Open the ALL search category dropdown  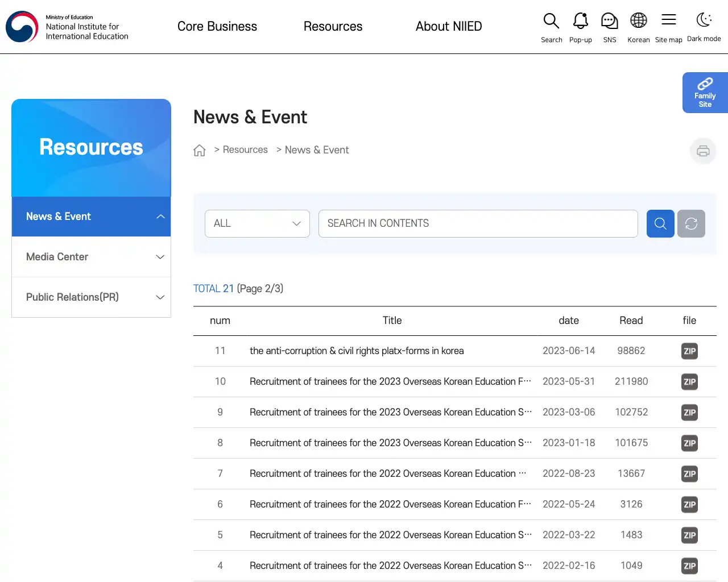[x=257, y=223]
